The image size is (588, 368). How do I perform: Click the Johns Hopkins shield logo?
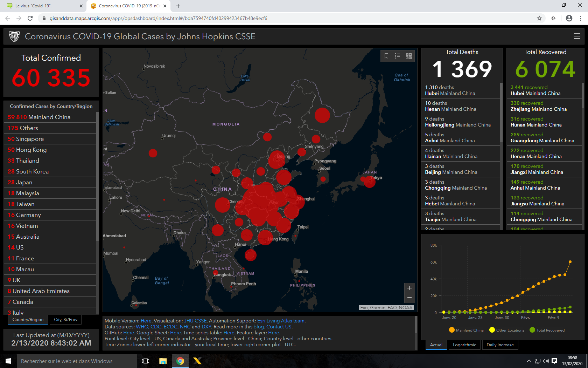[14, 36]
